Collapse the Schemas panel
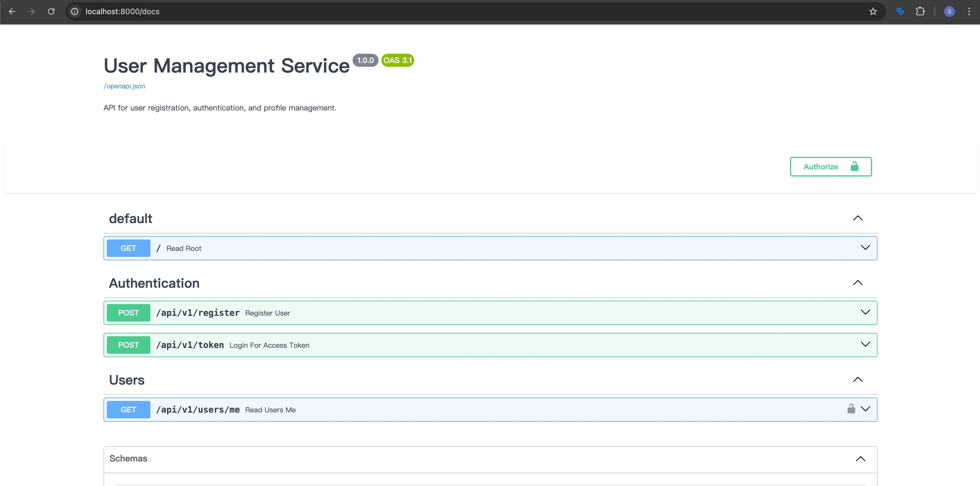This screenshot has height=486, width=980. point(860,459)
